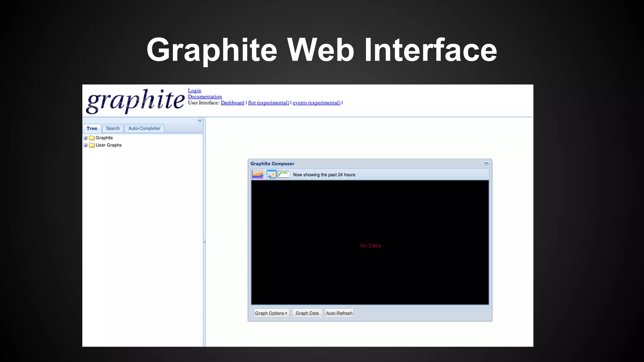The height and width of the screenshot is (362, 644).
Task: Click the Graph Data button
Action: tap(307, 313)
